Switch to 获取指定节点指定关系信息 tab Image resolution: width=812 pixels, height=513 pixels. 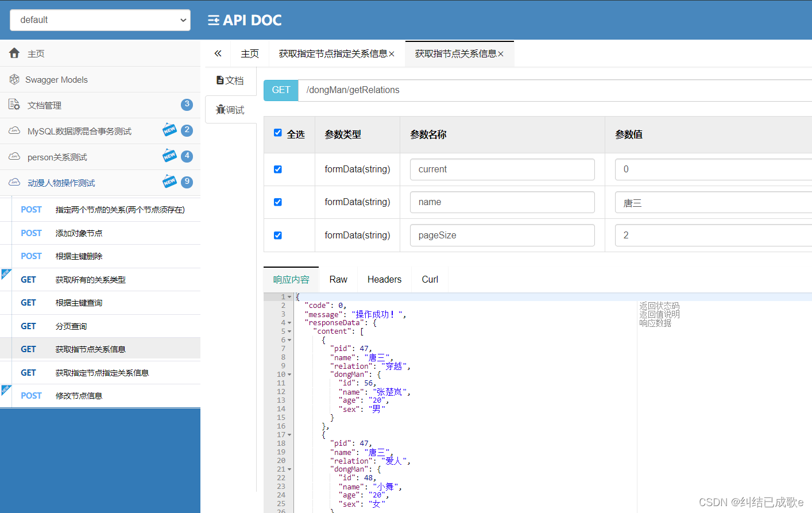tap(332, 53)
